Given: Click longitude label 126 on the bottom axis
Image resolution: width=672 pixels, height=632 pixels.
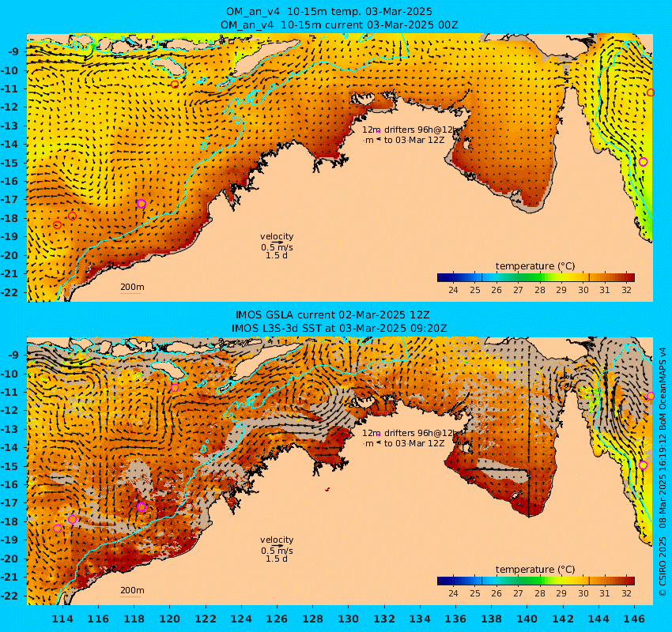Looking at the screenshot, I should pyautogui.click(x=277, y=619).
